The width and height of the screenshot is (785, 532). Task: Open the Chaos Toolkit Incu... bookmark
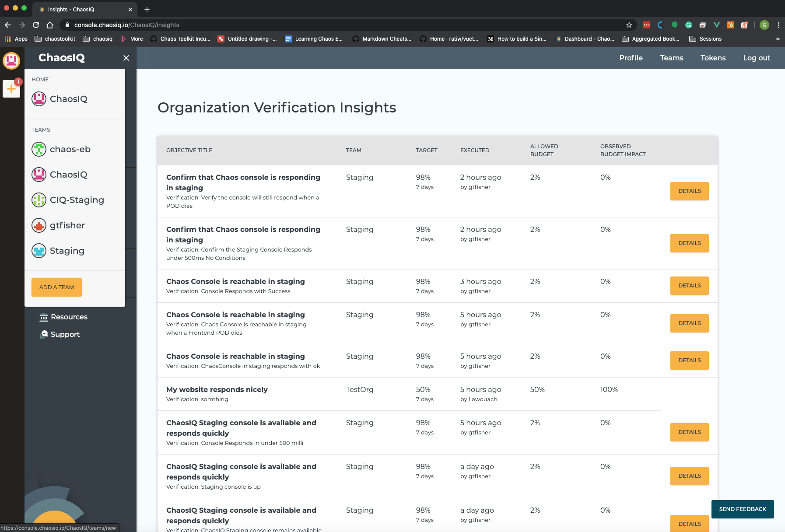(180, 39)
